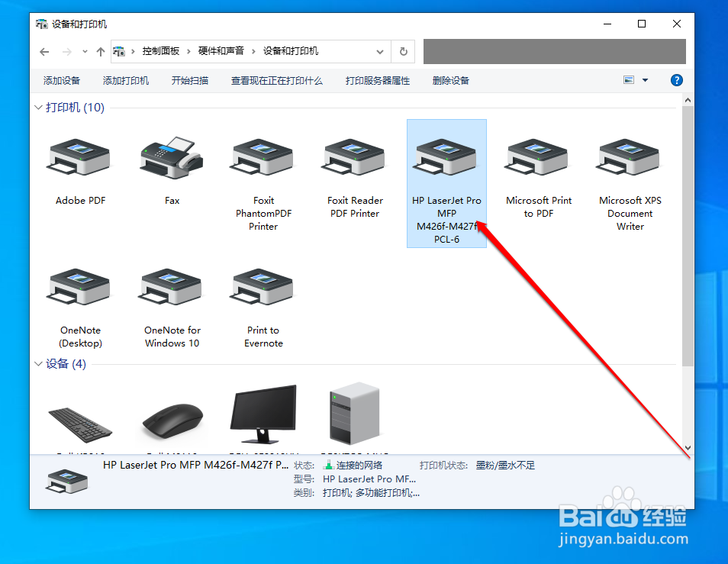Screen dimensions: 728x564
Task: Click the search box field
Action: (554, 52)
